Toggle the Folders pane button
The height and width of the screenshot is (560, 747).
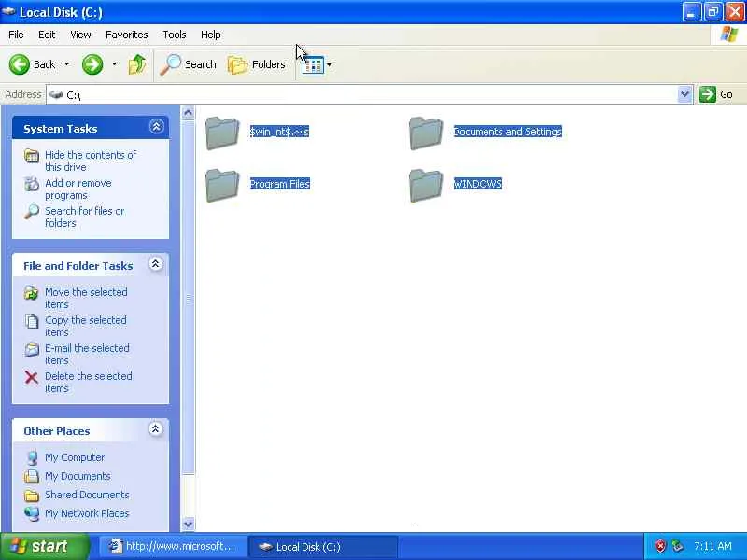[x=256, y=64]
